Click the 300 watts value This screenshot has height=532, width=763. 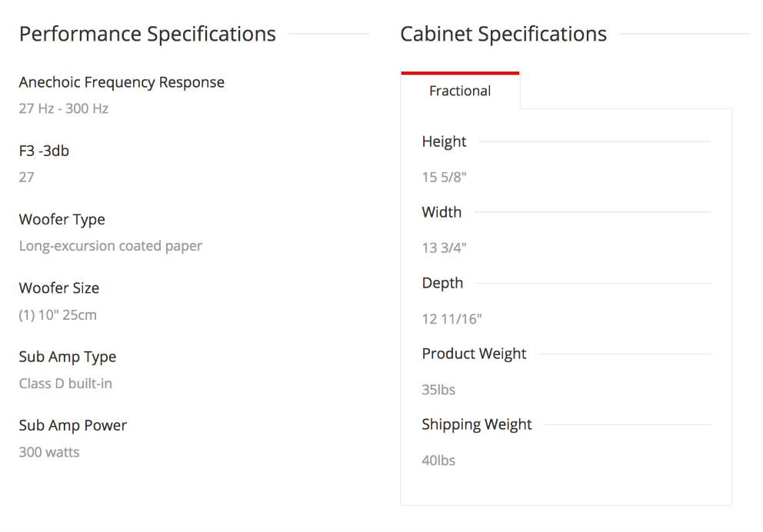(49, 452)
